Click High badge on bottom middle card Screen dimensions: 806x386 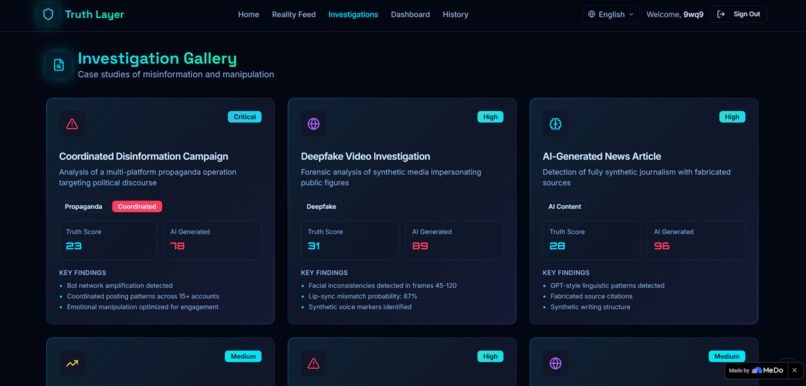[x=490, y=356]
